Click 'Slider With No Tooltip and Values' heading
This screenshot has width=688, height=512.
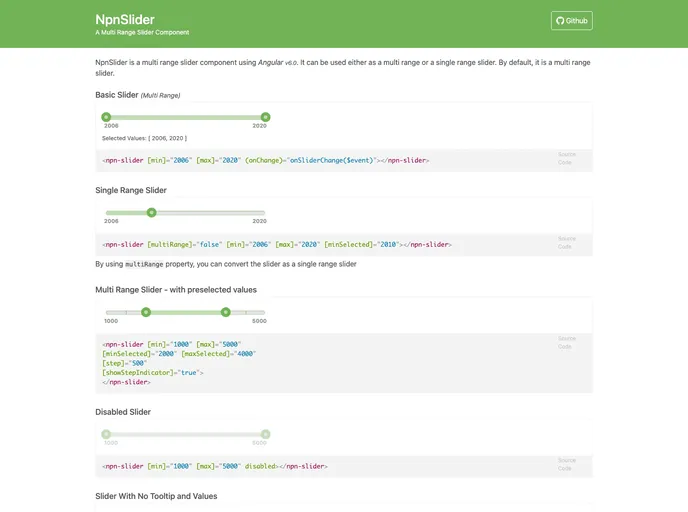[x=156, y=496]
